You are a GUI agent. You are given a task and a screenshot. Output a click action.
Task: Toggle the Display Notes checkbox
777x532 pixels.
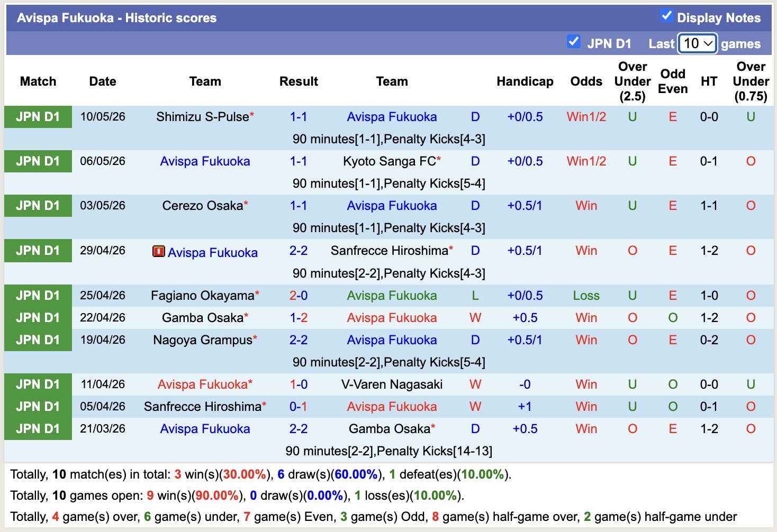(666, 16)
